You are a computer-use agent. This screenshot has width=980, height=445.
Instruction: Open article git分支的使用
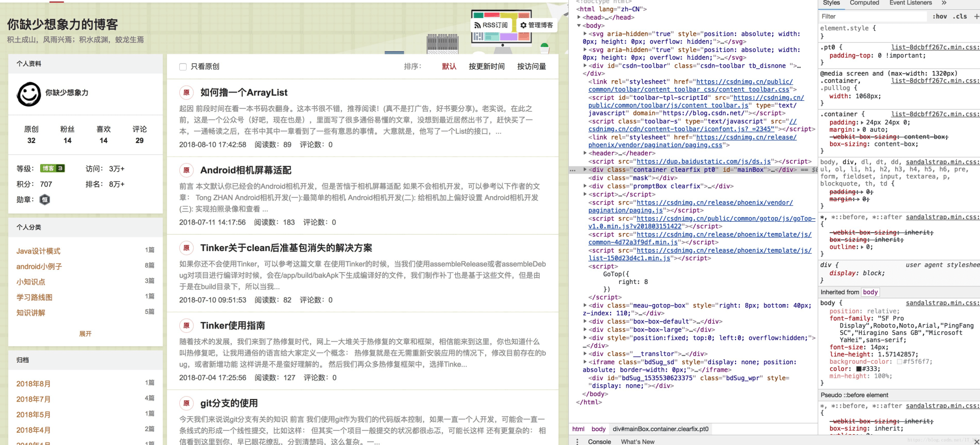(x=229, y=403)
